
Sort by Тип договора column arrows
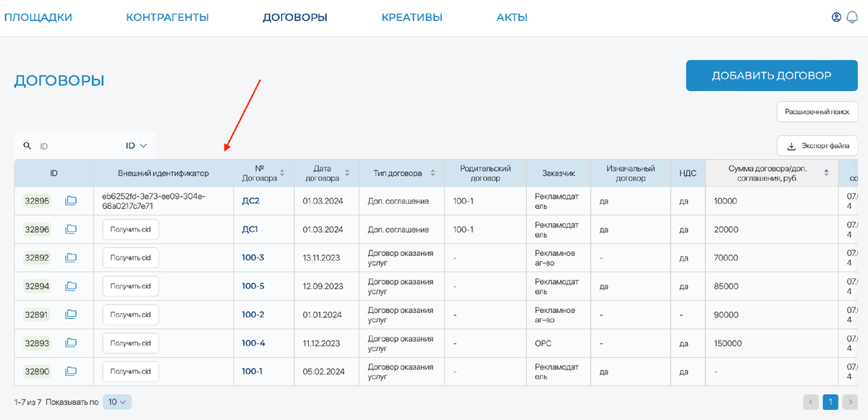coord(433,173)
